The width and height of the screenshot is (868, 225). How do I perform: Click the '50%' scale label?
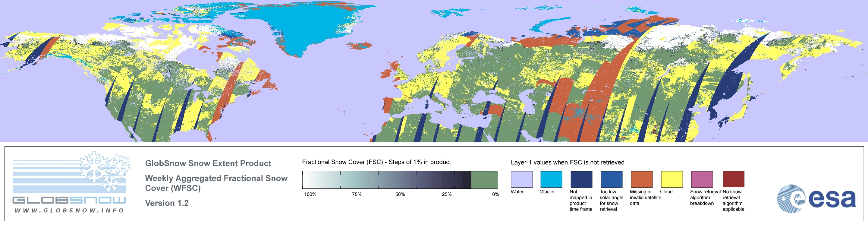[400, 194]
